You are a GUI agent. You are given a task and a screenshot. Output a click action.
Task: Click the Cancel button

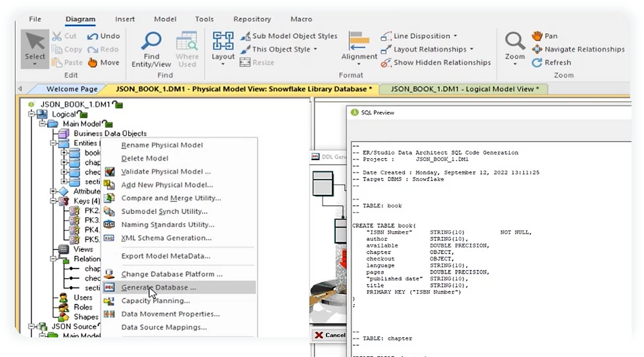click(x=330, y=335)
